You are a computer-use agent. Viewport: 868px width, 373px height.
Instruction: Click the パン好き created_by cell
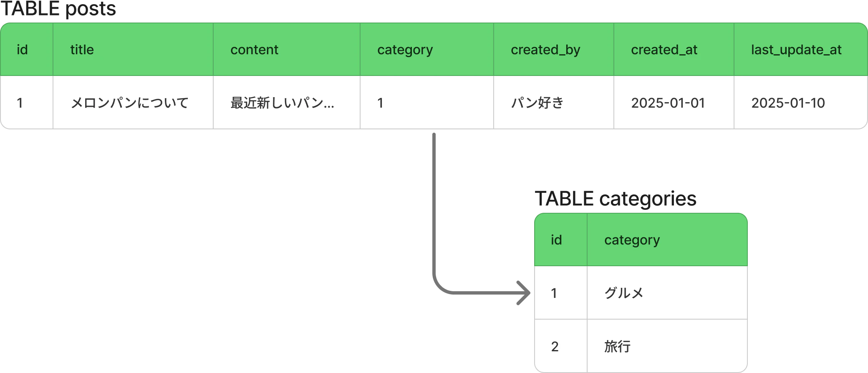(554, 103)
